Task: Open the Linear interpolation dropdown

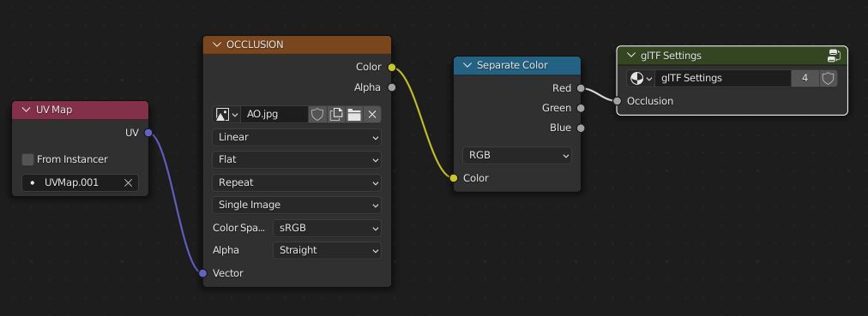Action: [297, 137]
